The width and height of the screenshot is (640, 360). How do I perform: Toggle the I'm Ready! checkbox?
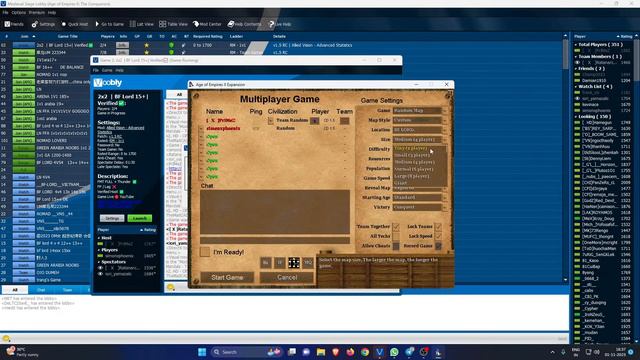click(x=205, y=252)
